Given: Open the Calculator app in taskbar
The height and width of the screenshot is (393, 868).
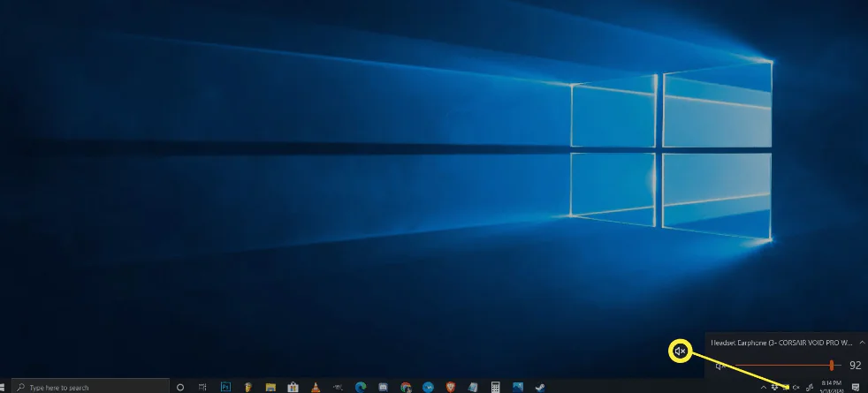Looking at the screenshot, I should [x=496, y=387].
